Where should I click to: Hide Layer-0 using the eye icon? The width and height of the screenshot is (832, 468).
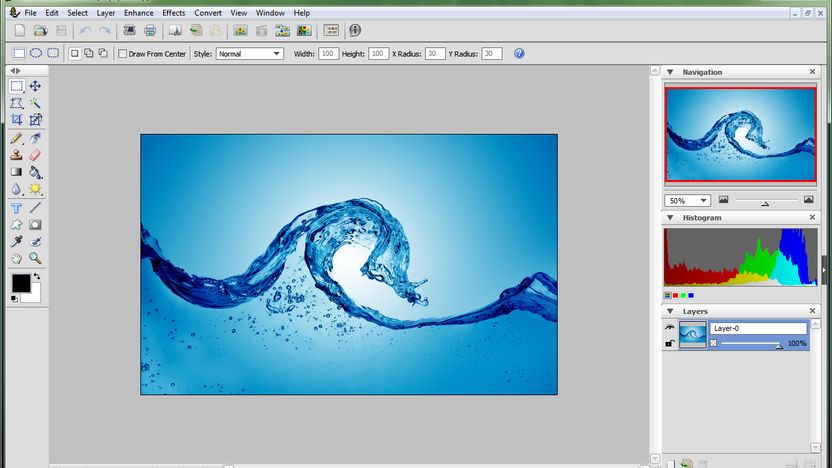coord(670,328)
